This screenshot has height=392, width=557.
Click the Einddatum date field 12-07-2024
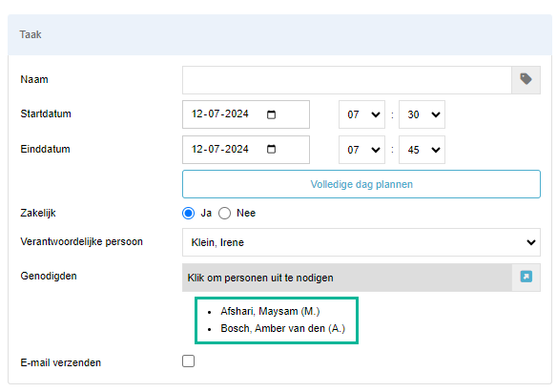(246, 150)
